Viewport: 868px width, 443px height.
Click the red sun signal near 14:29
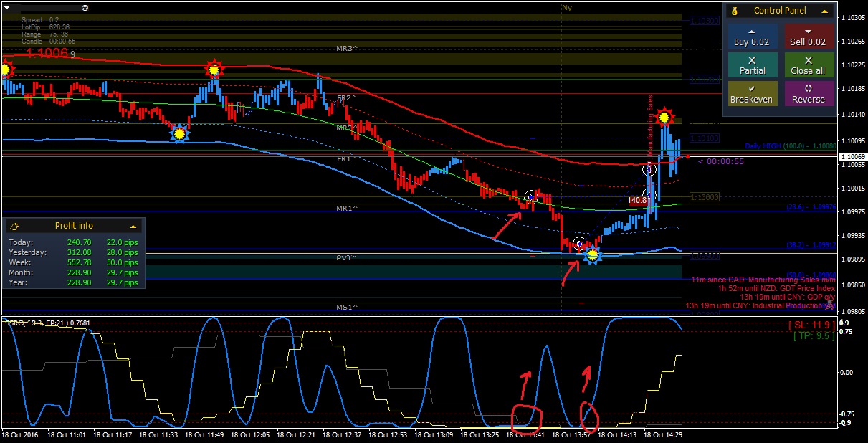tap(664, 117)
